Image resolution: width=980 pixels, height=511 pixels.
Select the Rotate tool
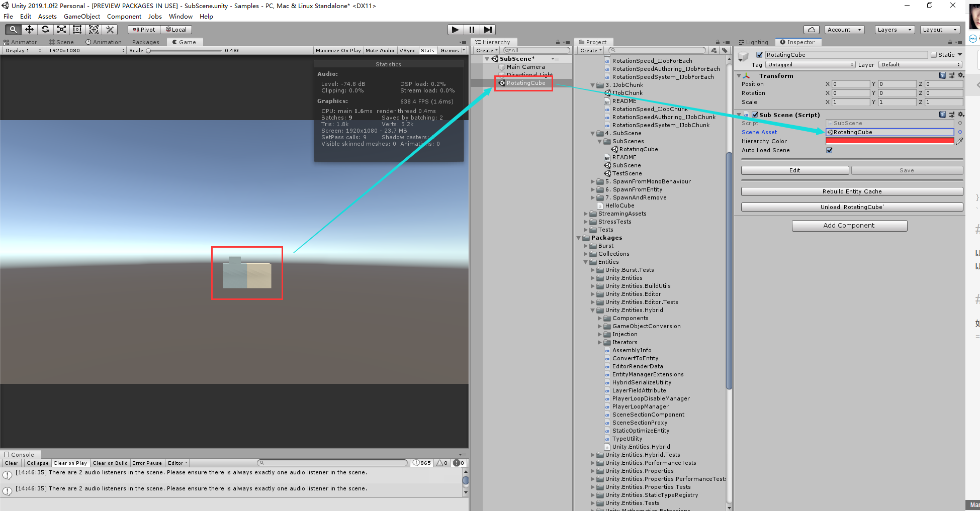click(45, 30)
